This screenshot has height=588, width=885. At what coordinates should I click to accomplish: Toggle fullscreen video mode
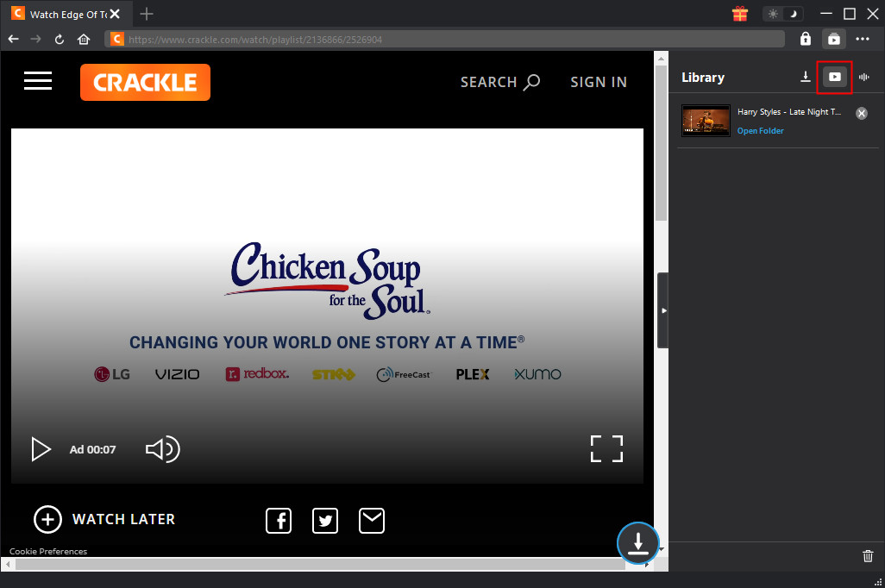point(606,448)
